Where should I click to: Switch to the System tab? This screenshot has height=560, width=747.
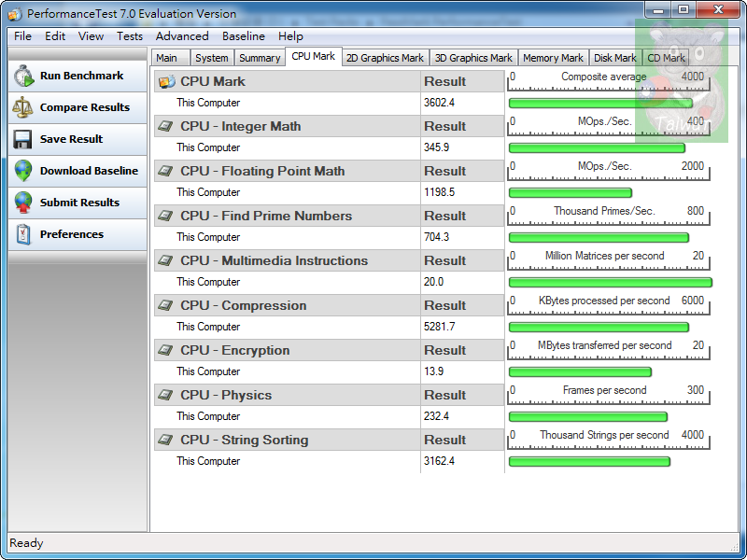(x=212, y=58)
